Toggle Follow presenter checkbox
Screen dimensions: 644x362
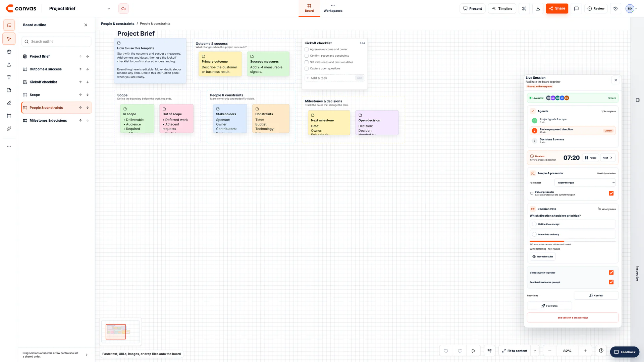click(611, 193)
